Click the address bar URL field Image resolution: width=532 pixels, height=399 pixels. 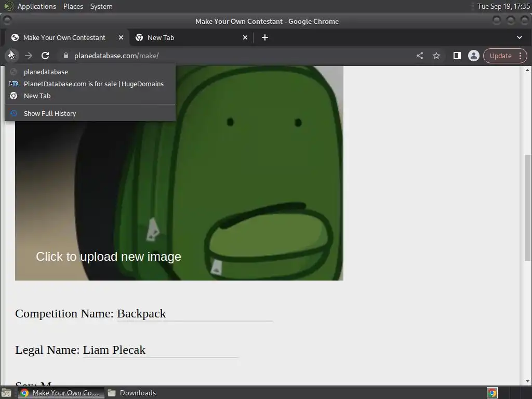[x=237, y=56]
